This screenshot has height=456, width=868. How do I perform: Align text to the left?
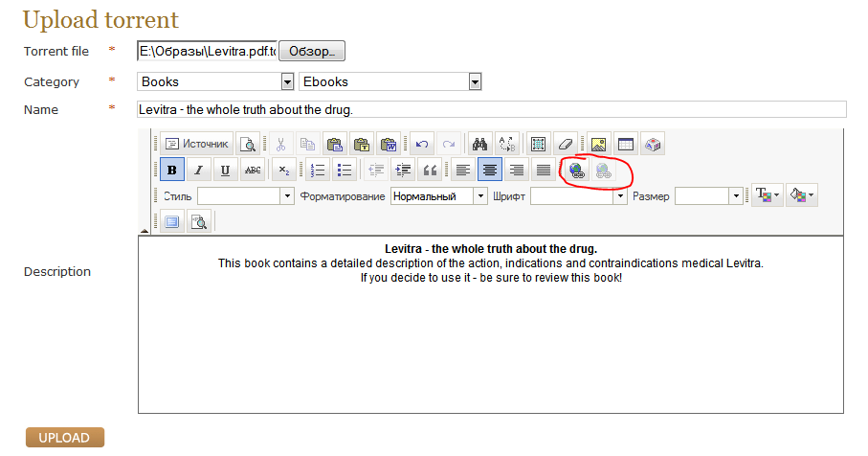coord(463,170)
